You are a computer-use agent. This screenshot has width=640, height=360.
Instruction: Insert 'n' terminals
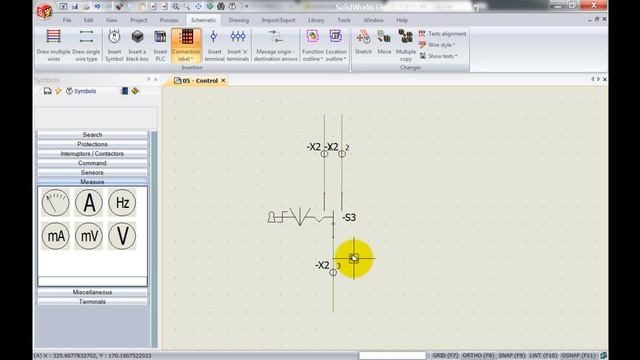(238, 45)
